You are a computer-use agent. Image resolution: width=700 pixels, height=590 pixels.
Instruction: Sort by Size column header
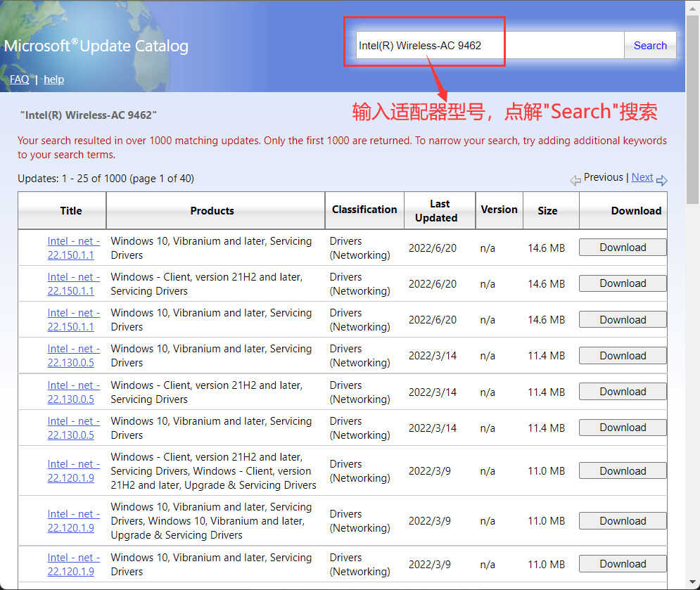(x=547, y=211)
